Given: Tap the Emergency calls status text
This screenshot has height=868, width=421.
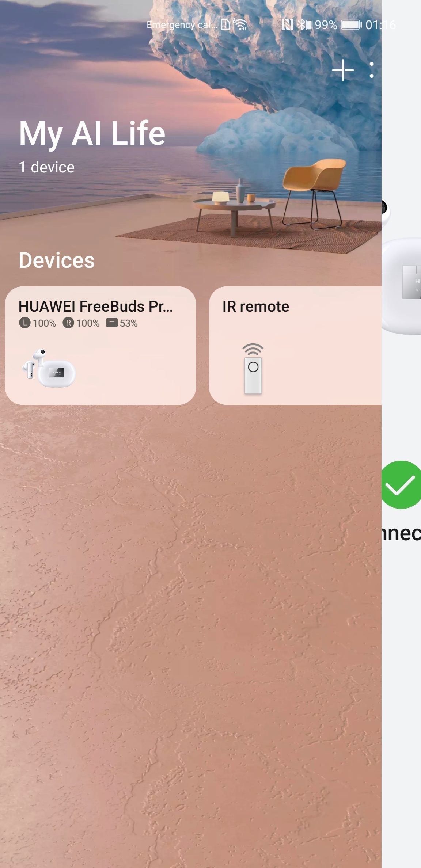Looking at the screenshot, I should [x=182, y=25].
